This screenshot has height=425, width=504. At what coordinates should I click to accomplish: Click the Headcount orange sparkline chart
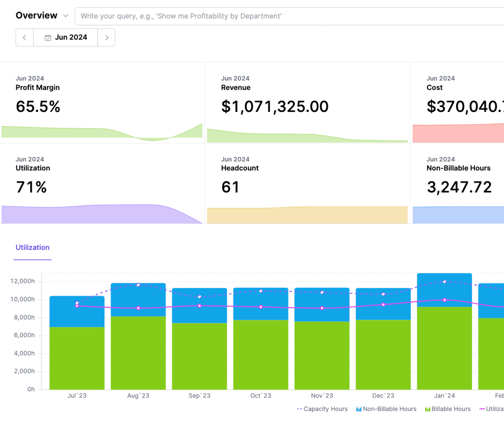(x=307, y=215)
